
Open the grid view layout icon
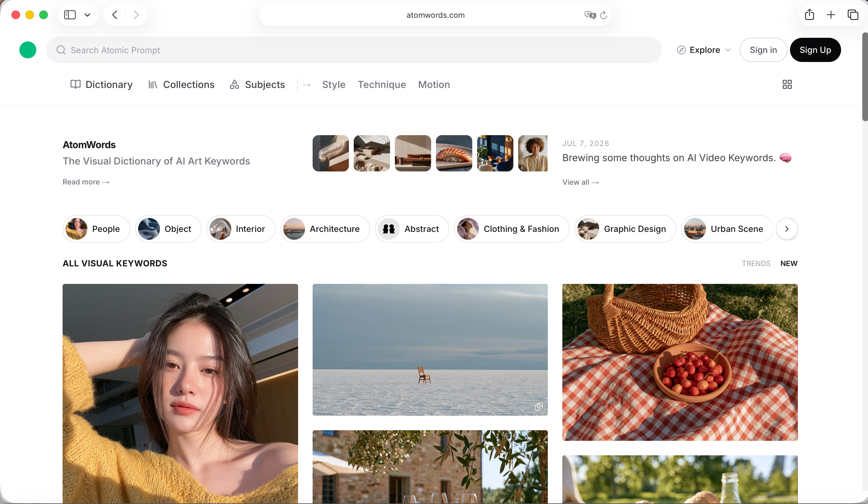(x=787, y=85)
